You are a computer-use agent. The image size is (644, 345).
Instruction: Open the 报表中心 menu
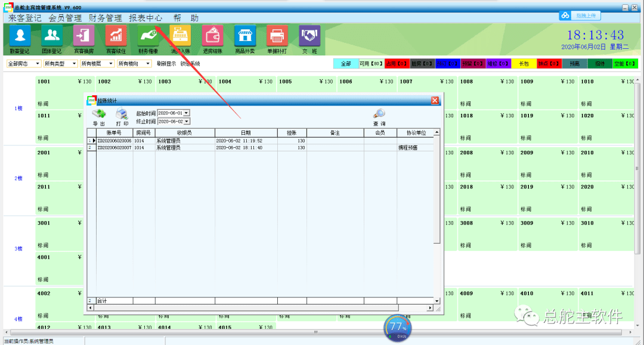tap(145, 18)
